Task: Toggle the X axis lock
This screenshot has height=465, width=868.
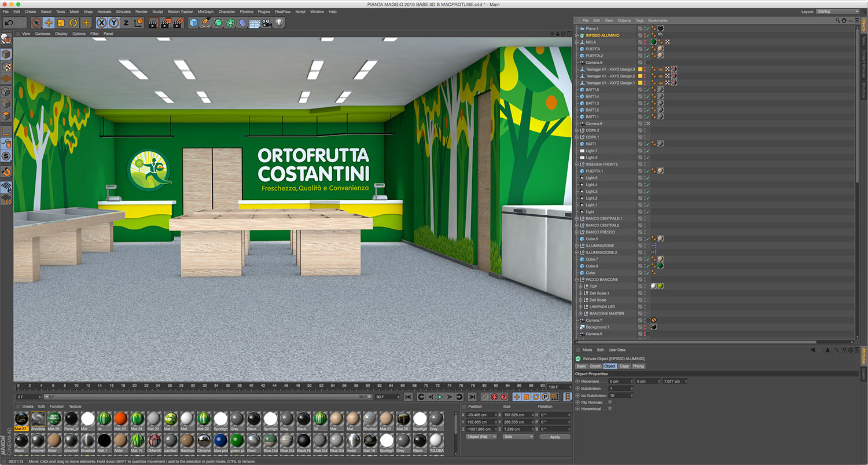Action: (102, 23)
